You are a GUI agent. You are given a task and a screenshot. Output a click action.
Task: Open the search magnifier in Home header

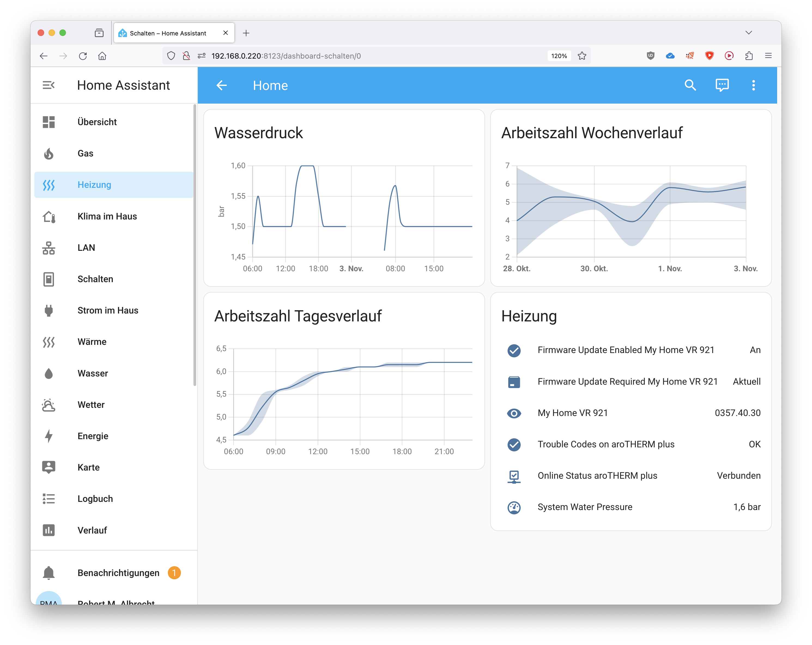point(690,85)
